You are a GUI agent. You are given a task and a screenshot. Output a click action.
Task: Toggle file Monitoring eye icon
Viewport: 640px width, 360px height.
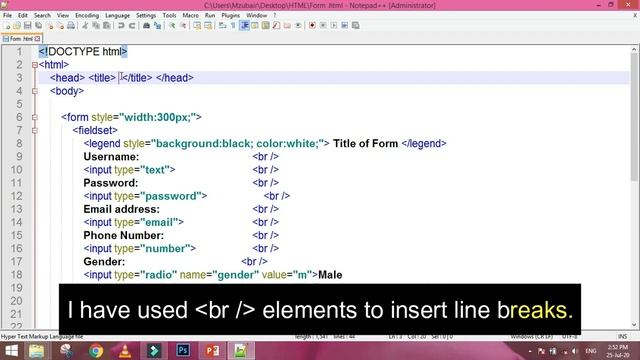298,25
